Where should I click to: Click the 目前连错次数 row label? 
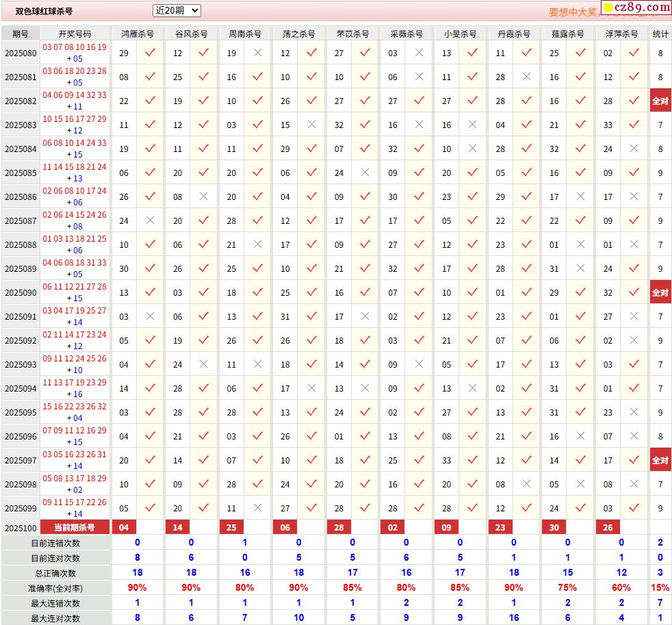coord(55,543)
